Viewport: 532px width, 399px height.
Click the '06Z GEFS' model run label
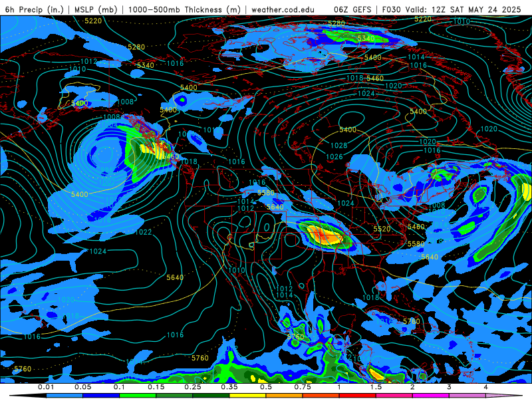(352, 9)
